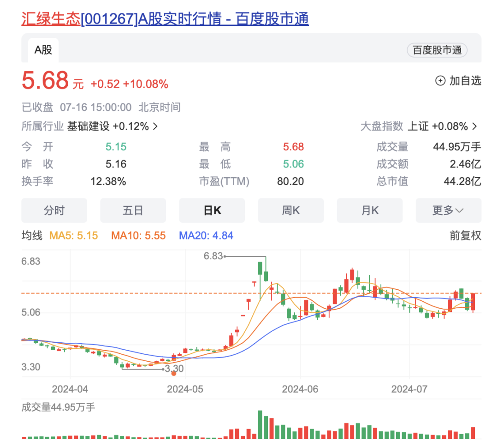Click the 3.30 low-point marker on chart
Viewport: 498px width, 448px height.
click(174, 369)
